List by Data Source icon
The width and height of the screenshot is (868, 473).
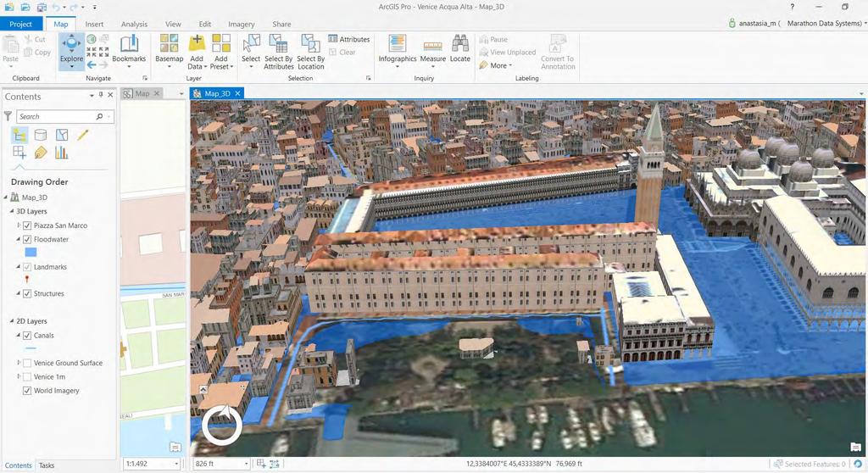pyautogui.click(x=41, y=135)
